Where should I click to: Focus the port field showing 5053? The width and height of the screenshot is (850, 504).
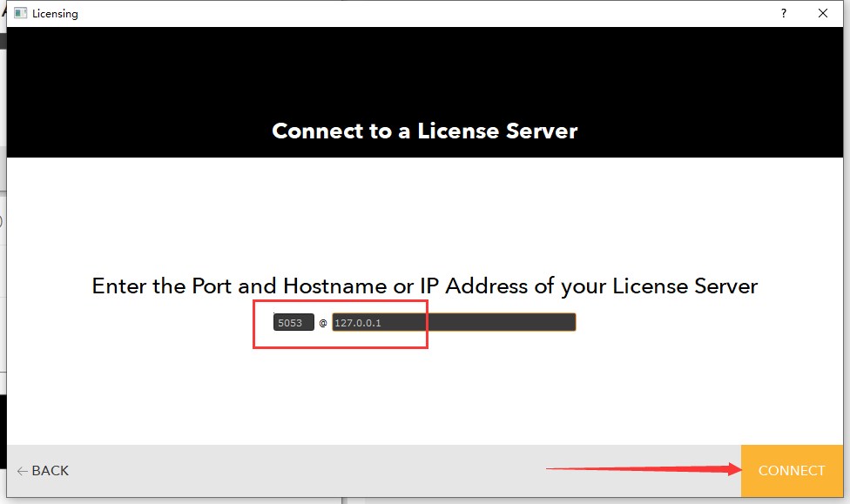[293, 322]
